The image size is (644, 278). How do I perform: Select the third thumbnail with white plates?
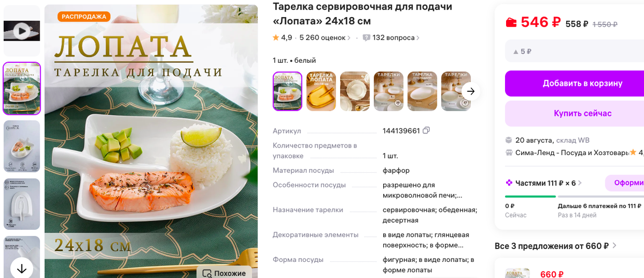(355, 91)
